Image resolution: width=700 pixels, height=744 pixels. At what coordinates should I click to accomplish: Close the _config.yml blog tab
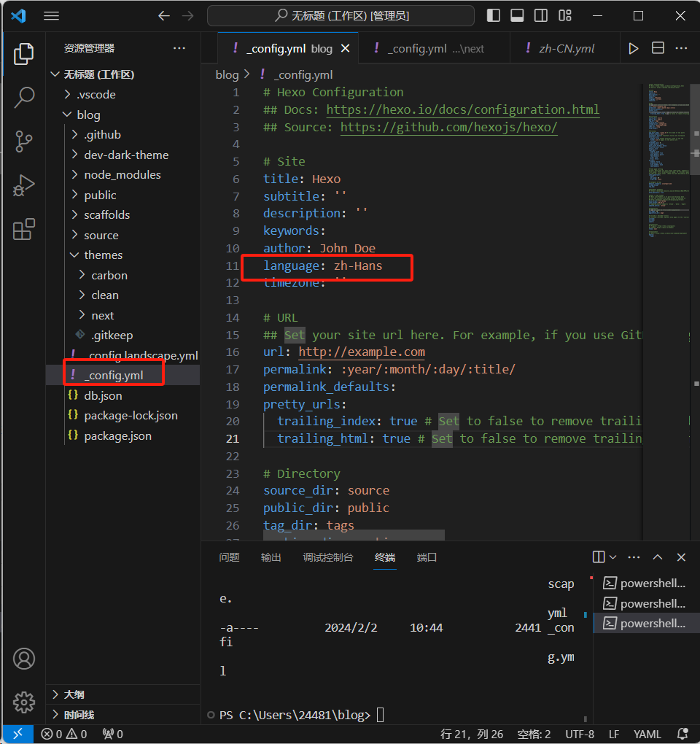345,48
